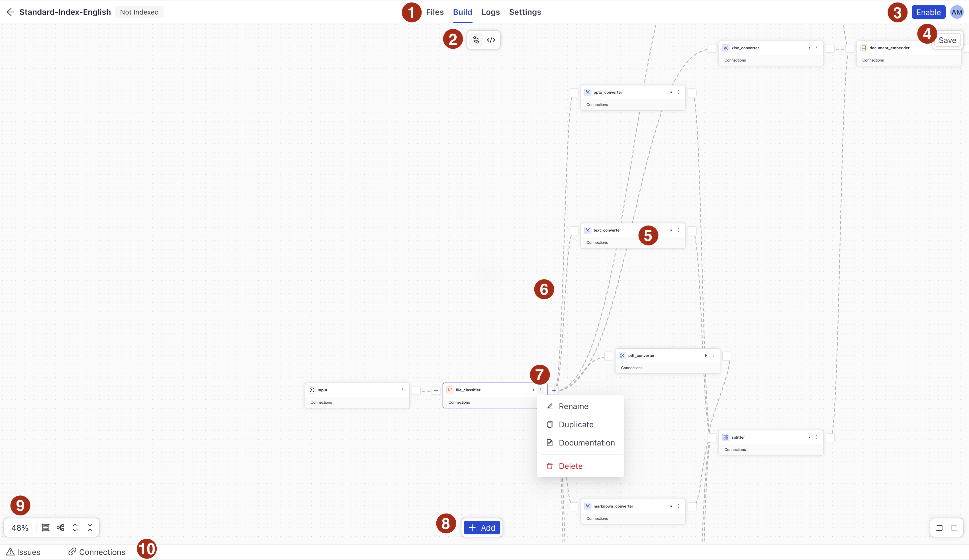Expand all components icon in zoom toolbar
The height and width of the screenshot is (560, 969).
pos(75,528)
